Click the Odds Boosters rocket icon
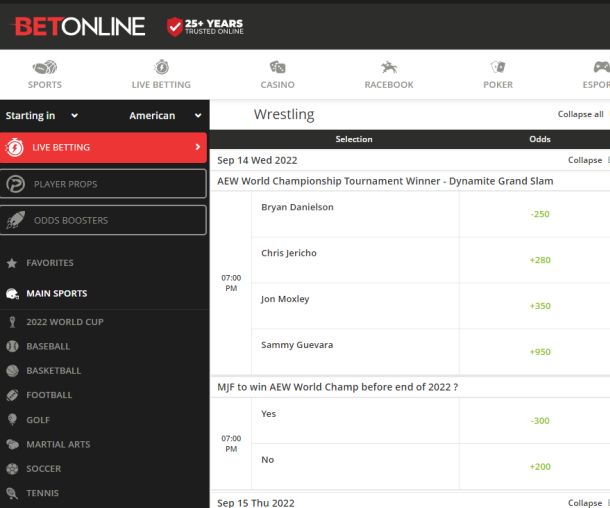The height and width of the screenshot is (508, 610). click(16, 220)
